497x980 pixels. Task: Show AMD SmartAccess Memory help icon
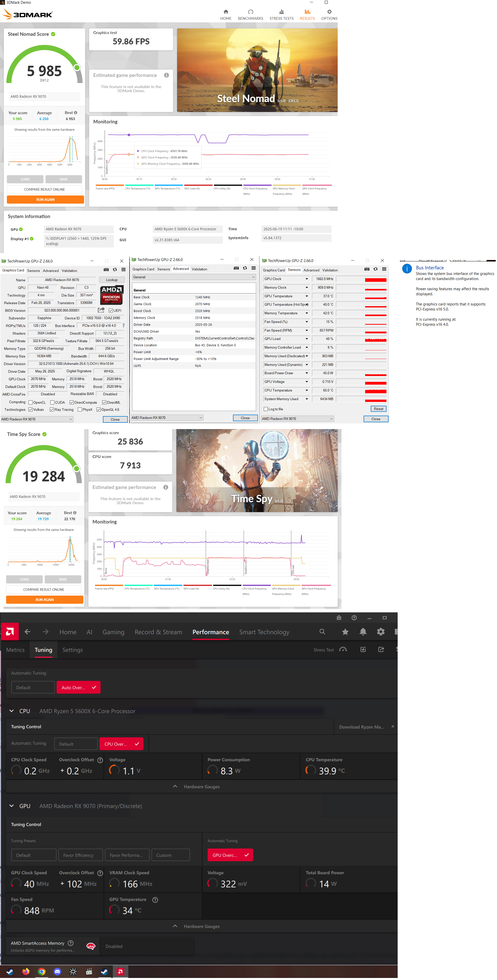coord(70,943)
